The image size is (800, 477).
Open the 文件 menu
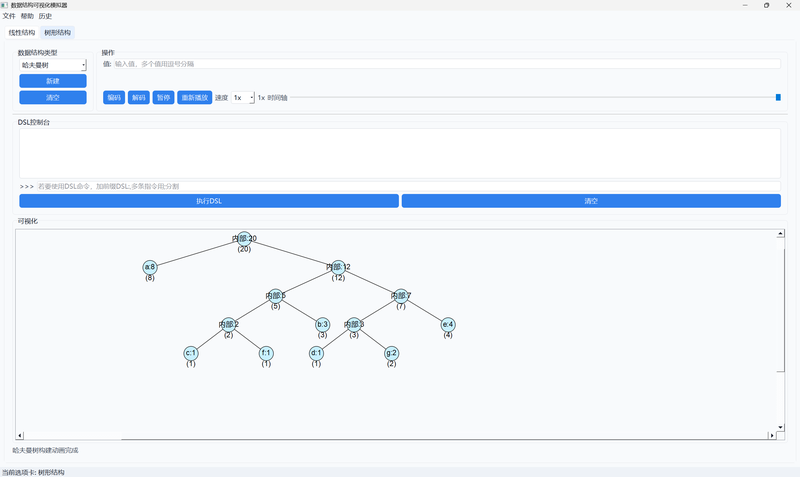pyautogui.click(x=9, y=16)
